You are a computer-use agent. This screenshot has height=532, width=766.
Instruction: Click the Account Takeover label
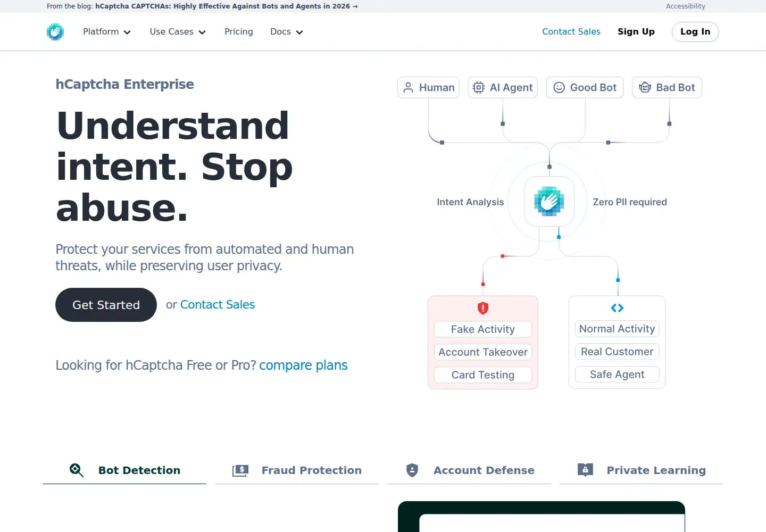(483, 352)
